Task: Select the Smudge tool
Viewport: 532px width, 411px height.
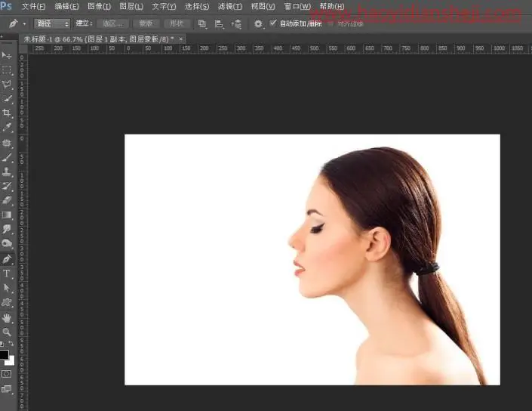Action: [x=7, y=229]
